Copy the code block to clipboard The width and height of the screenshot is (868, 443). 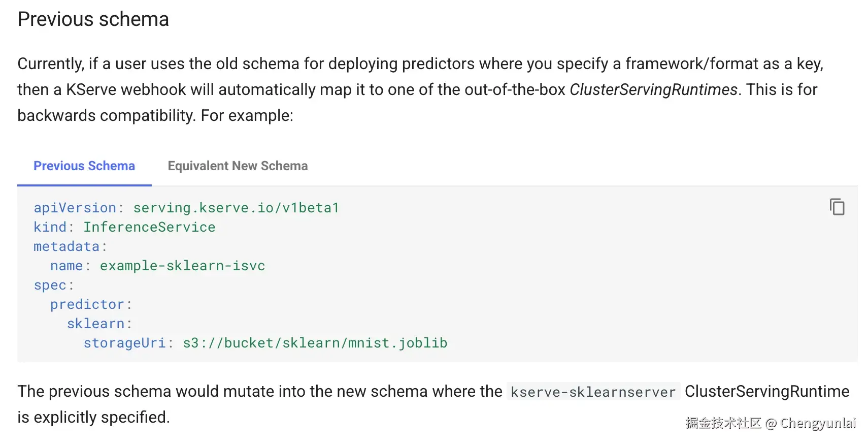[837, 207]
